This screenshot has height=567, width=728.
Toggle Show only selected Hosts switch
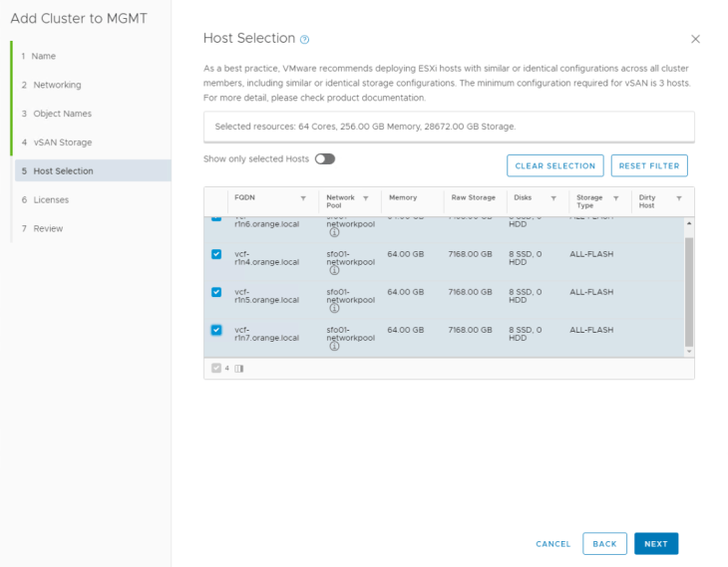coord(324,159)
